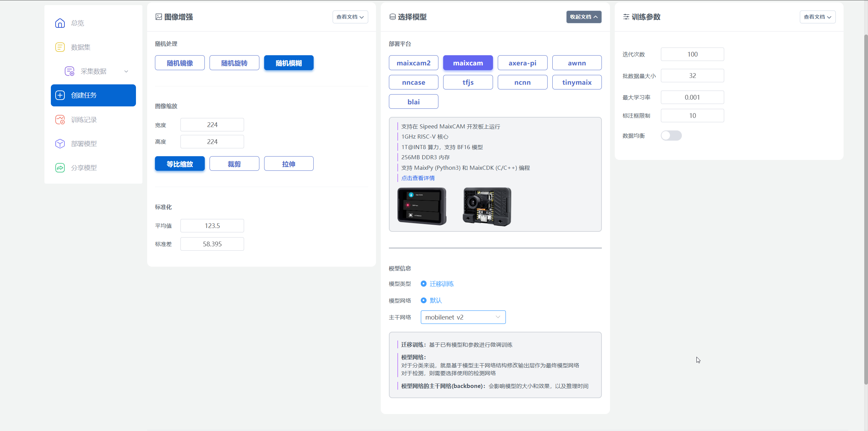
Task: Click the 图像增强 image icon
Action: pyautogui.click(x=159, y=17)
